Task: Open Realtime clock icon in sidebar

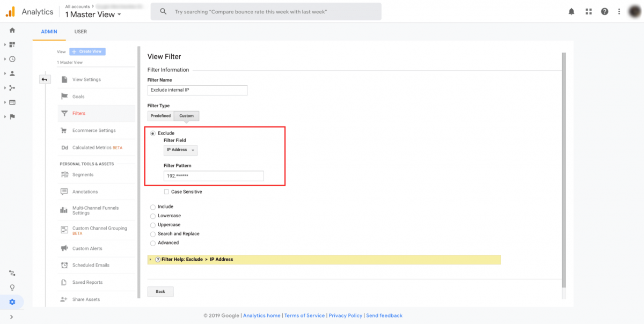Action: 12,59
